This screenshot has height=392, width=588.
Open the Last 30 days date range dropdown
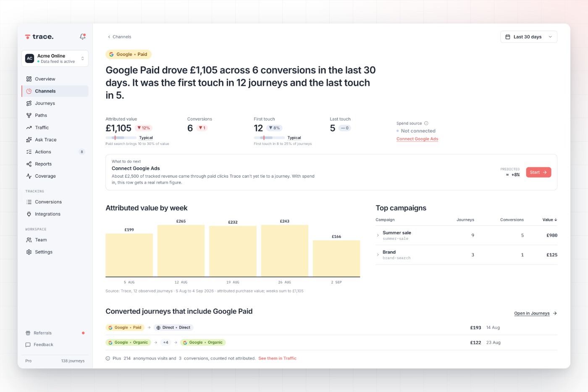coord(529,37)
